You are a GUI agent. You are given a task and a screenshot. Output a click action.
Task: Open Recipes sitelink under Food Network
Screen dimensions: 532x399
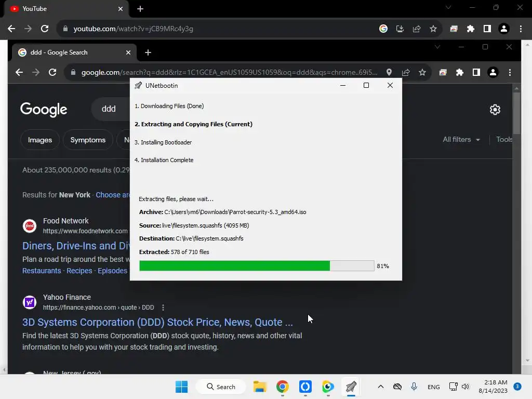tap(79, 271)
